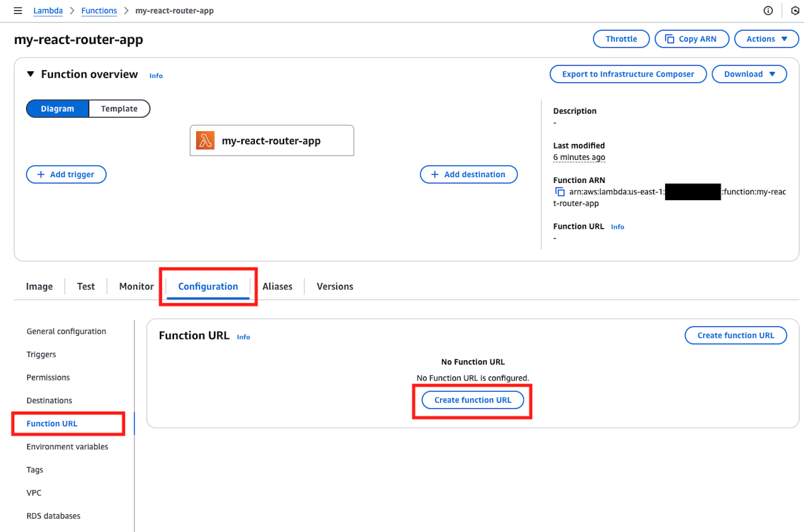Open the hamburger navigation menu icon
804x532 pixels.
tap(18, 11)
